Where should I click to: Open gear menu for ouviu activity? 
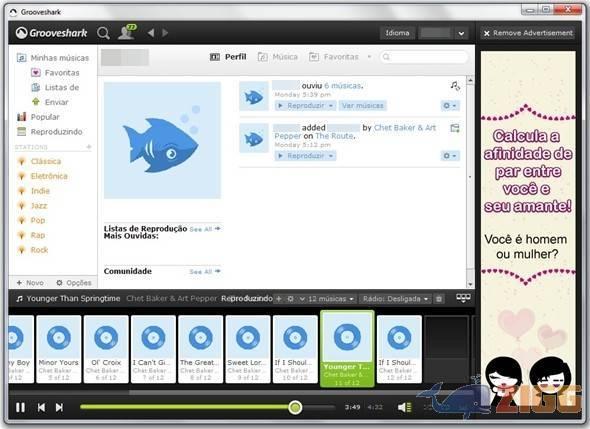click(450, 106)
